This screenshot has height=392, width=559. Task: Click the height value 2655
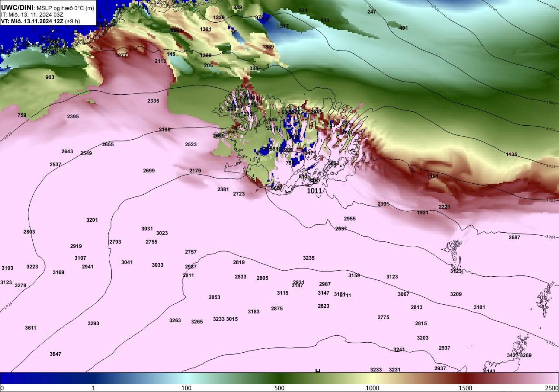tap(108, 144)
